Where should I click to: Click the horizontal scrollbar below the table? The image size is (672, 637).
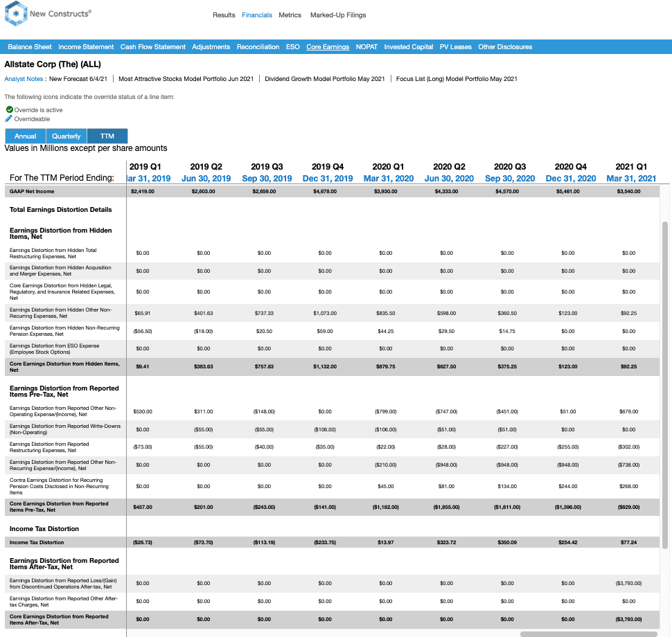tap(588, 634)
